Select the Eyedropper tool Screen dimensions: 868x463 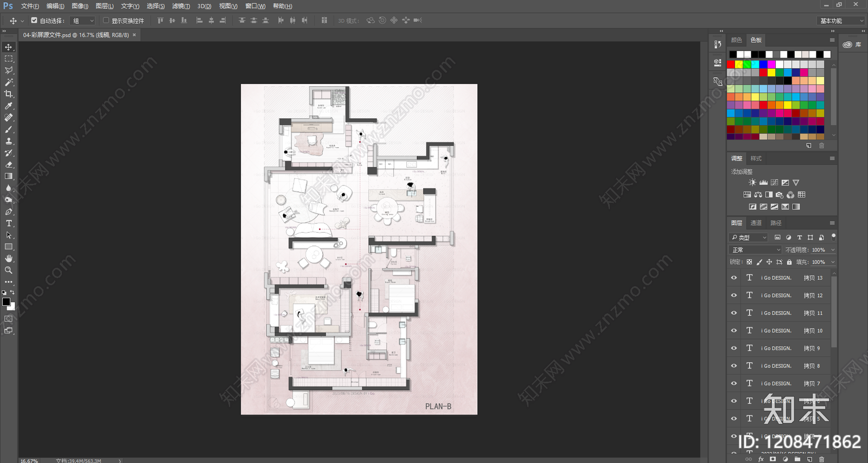click(9, 106)
